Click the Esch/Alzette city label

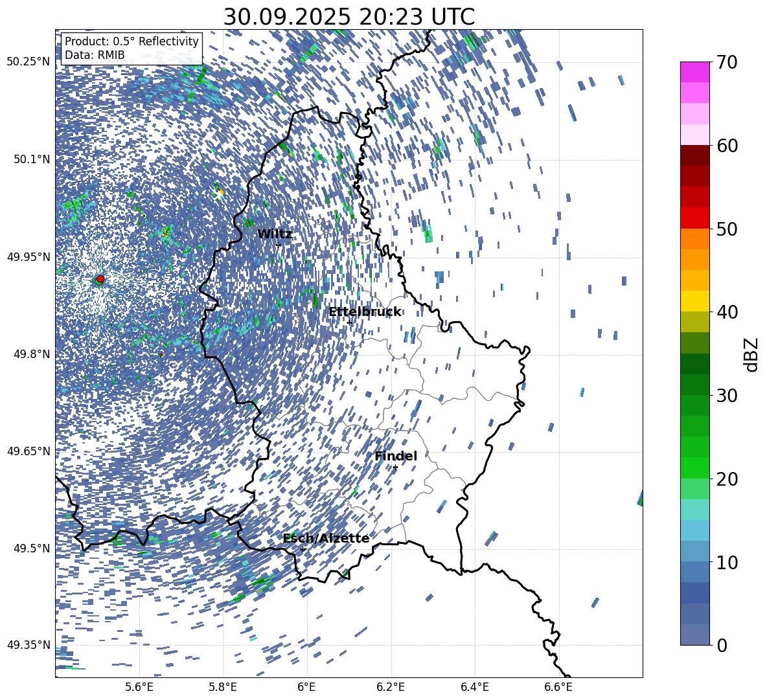[x=326, y=539]
